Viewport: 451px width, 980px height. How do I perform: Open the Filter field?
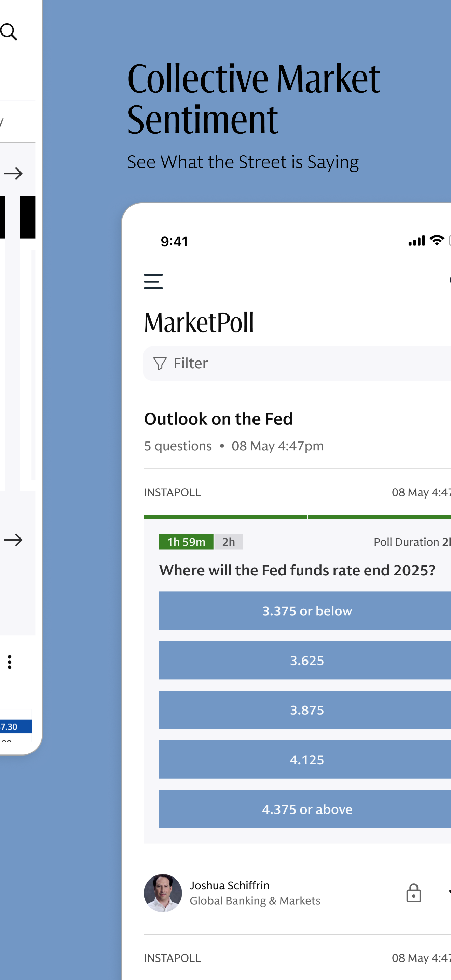coord(297,363)
